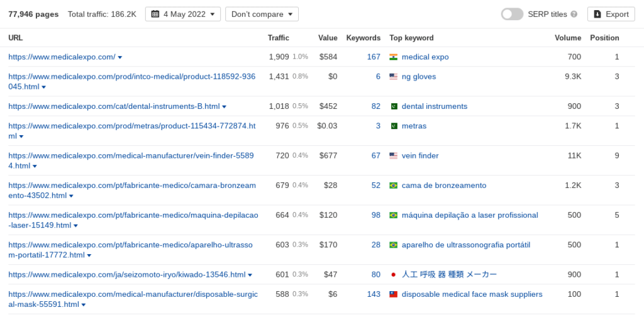Image resolution: width=644 pixels, height=317 pixels.
Task: Open the https://www.medicalexpo.com/ link
Action: tap(62, 57)
